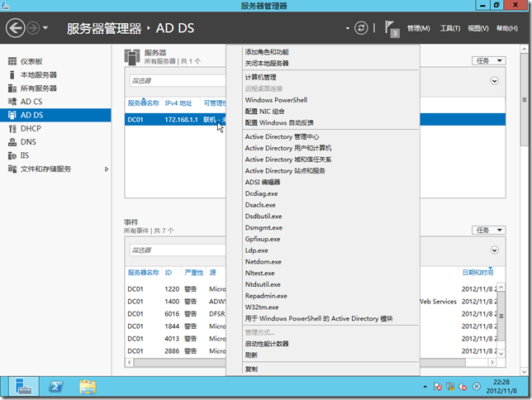The image size is (532, 400).
Task: Open the 工具(T) menu
Action: tap(450, 29)
